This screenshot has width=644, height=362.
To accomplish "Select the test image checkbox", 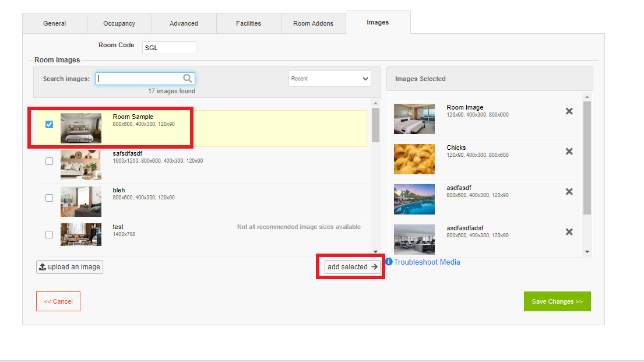I will coord(50,234).
